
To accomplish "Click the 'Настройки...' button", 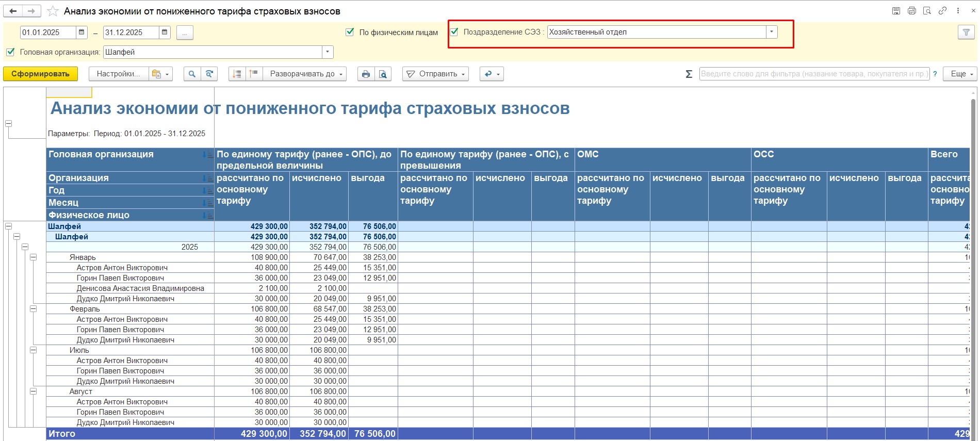I will (118, 74).
